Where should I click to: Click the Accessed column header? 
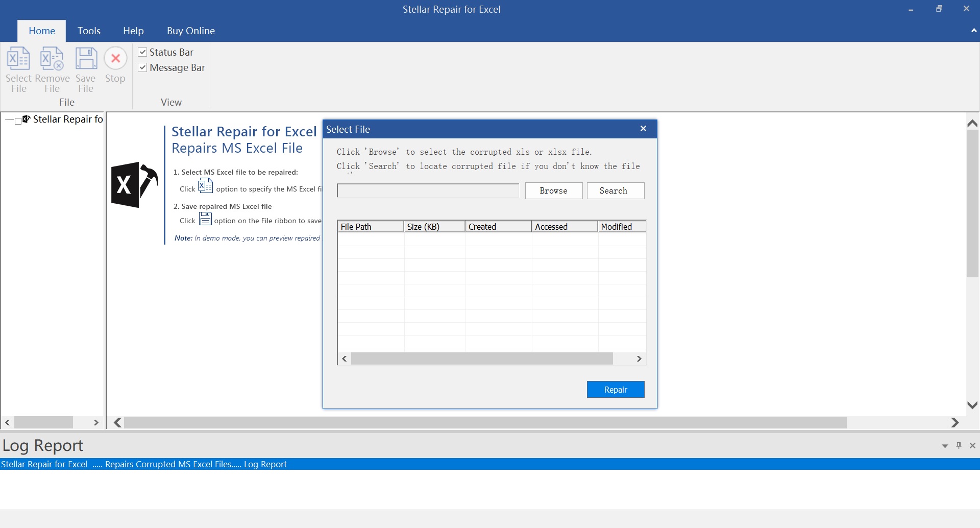[565, 226]
